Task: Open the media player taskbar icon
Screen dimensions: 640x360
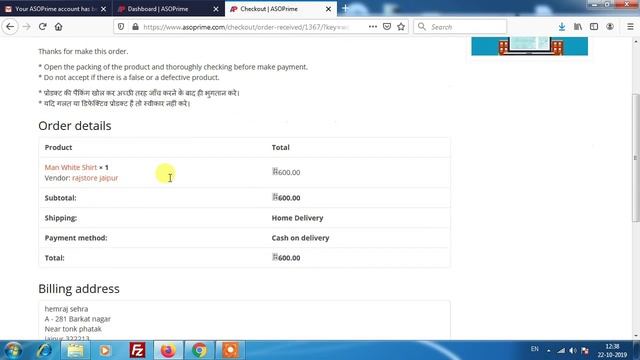Action: [105, 350]
